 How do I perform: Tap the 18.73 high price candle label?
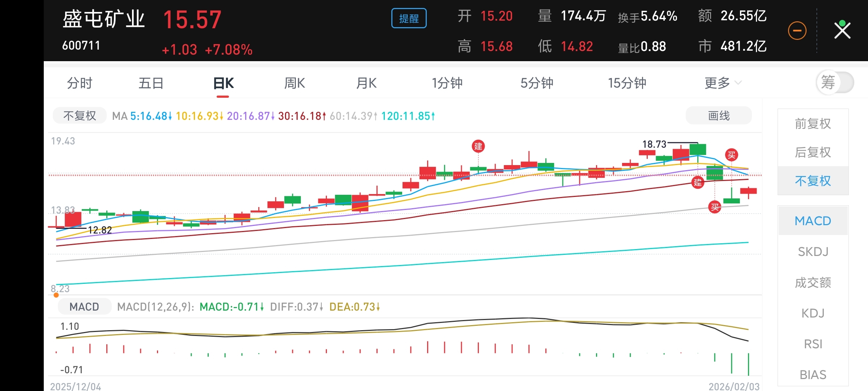[654, 144]
